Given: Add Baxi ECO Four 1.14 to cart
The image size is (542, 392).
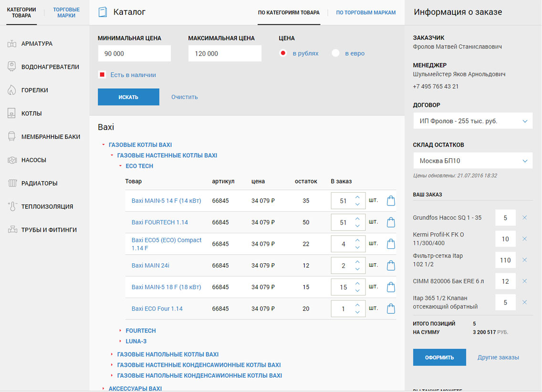Looking at the screenshot, I should pyautogui.click(x=391, y=309).
